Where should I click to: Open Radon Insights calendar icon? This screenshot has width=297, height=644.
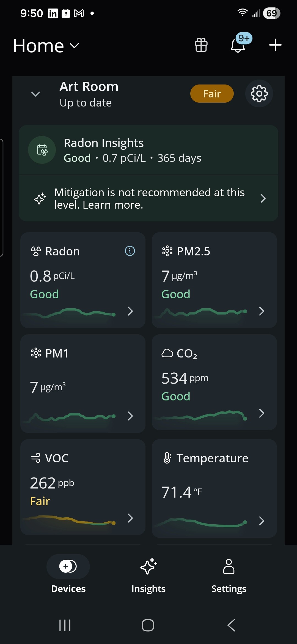(x=42, y=150)
